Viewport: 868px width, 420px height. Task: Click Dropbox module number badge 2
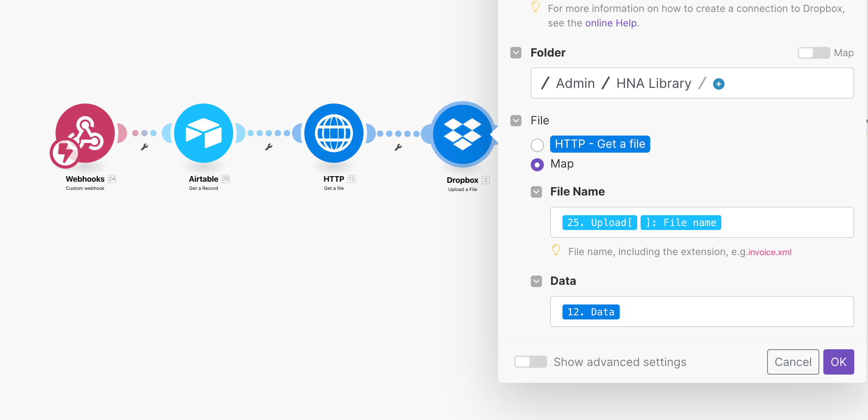486,180
